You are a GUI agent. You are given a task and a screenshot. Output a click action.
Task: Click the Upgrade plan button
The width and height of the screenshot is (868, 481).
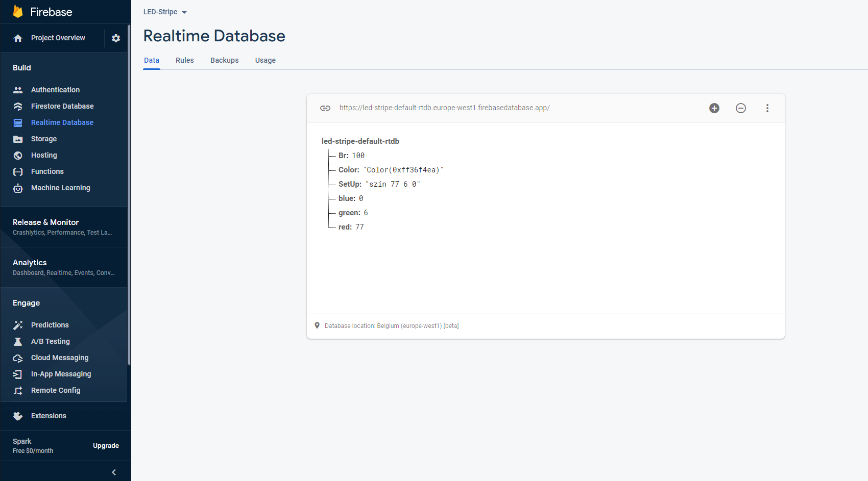point(106,446)
